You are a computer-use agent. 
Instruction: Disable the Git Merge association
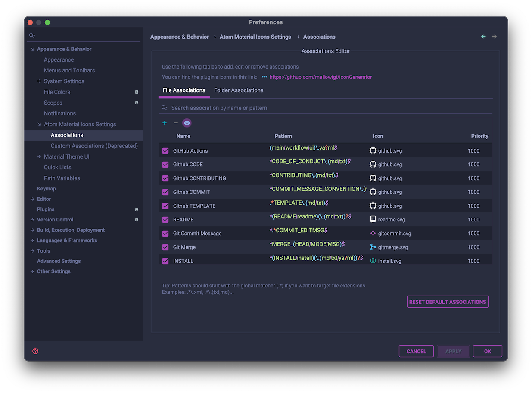(165, 247)
